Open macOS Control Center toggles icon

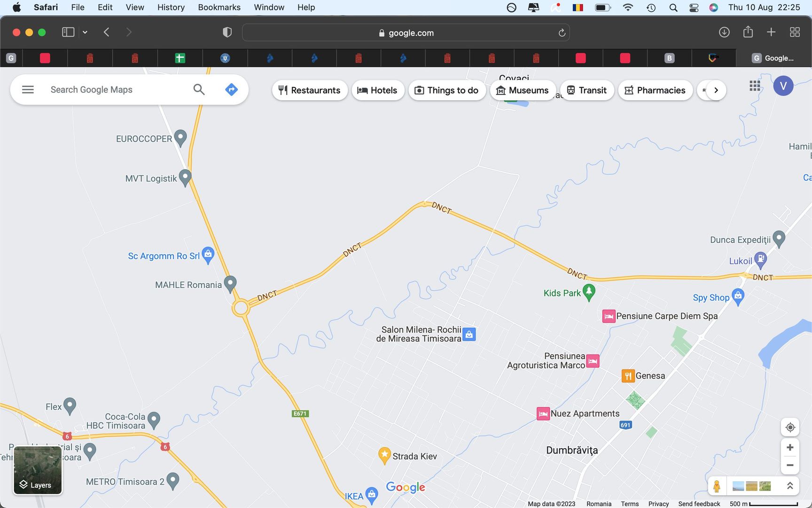click(x=694, y=8)
